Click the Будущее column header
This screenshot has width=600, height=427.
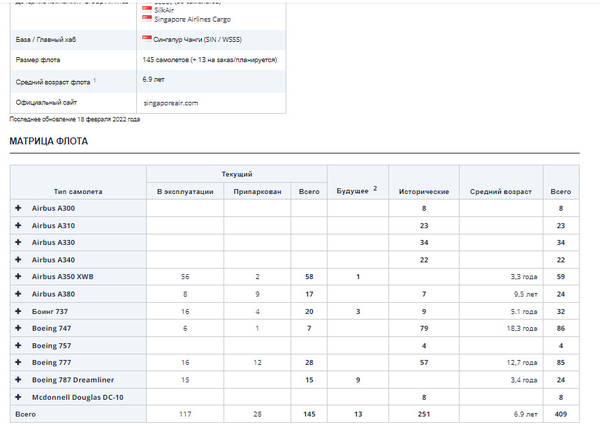point(352,191)
